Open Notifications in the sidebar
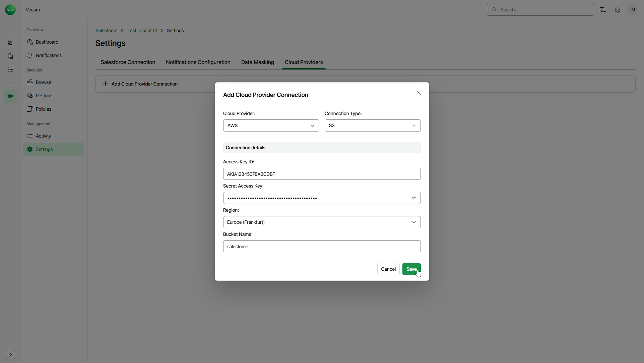644x363 pixels. 54,55
